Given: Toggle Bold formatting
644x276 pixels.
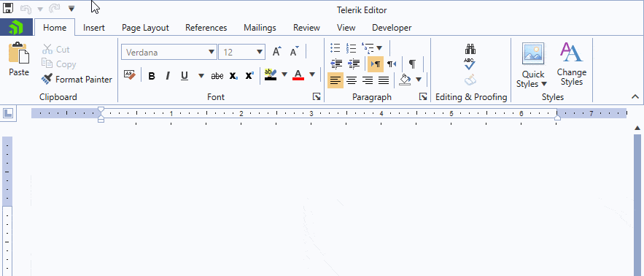Looking at the screenshot, I should (x=152, y=76).
